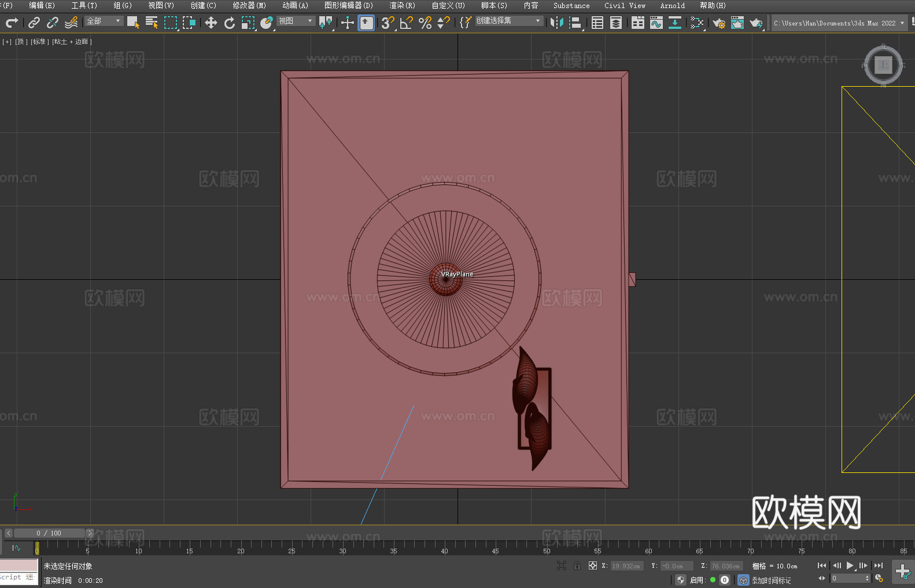This screenshot has height=588, width=915.
Task: Show the Ribbon toggle icon
Action: tap(638, 23)
